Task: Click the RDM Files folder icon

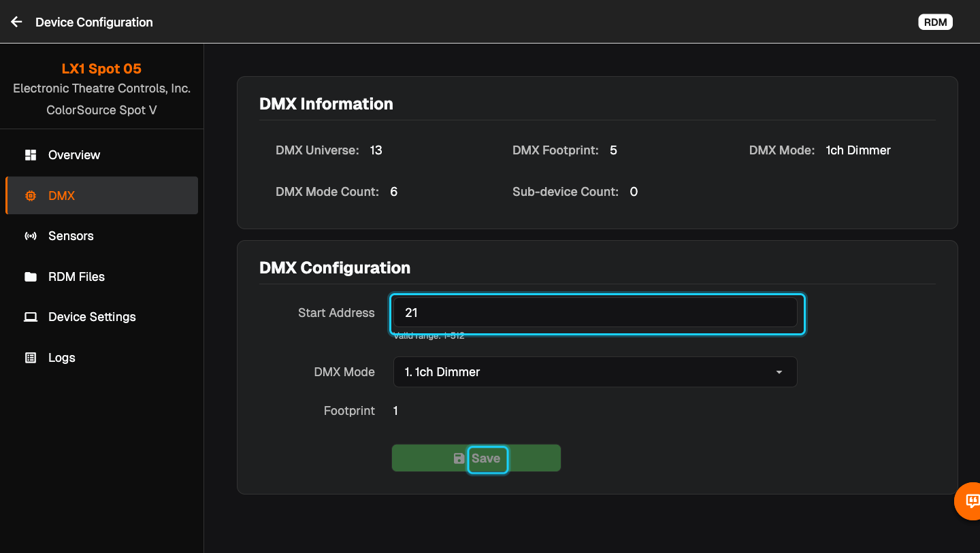Action: 31,277
